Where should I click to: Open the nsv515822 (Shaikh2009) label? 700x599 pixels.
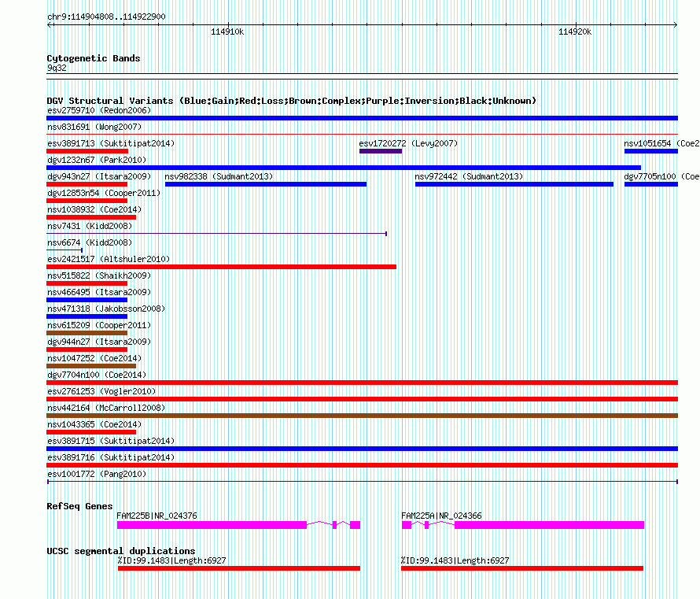(99, 275)
